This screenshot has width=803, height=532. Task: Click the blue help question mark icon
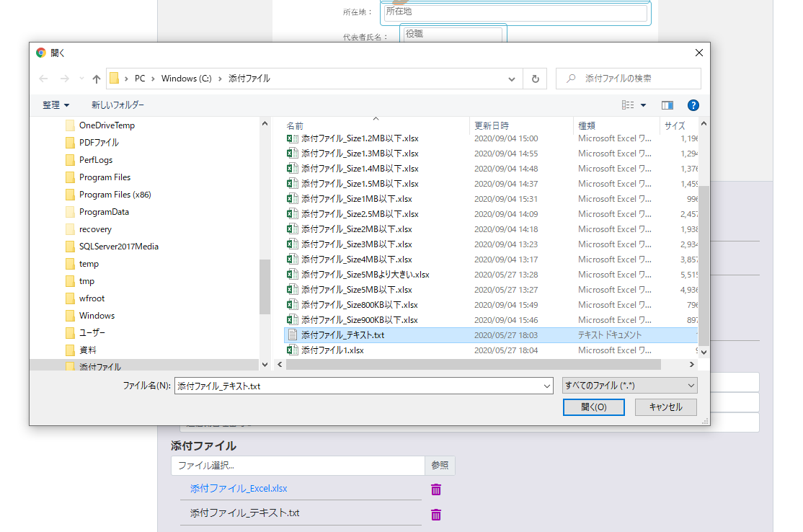click(693, 105)
